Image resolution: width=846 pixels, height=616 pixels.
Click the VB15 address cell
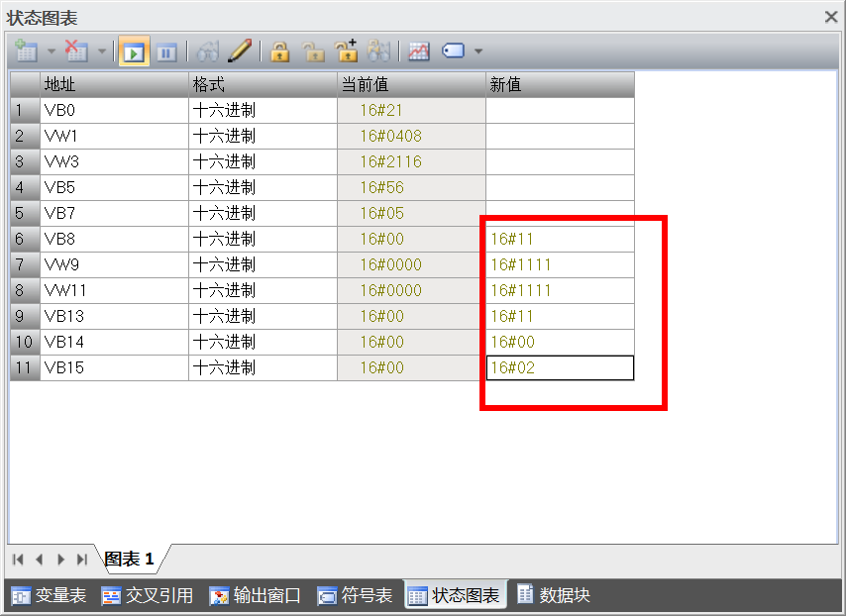(114, 367)
